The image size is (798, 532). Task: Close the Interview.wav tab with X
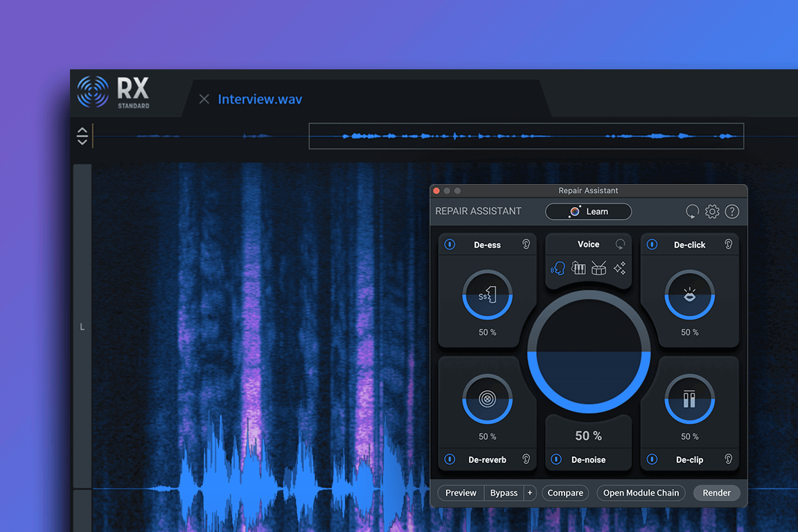pos(204,99)
